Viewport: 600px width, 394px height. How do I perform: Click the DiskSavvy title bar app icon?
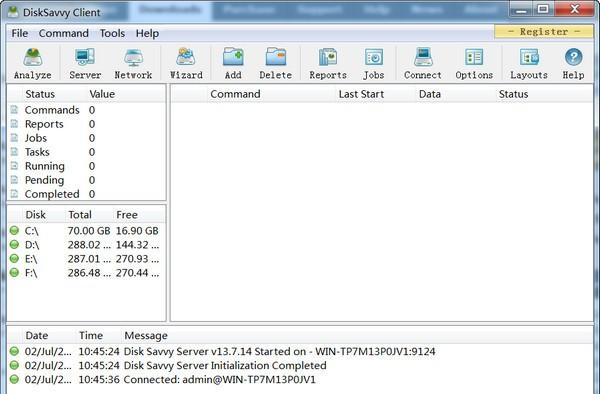13,12
